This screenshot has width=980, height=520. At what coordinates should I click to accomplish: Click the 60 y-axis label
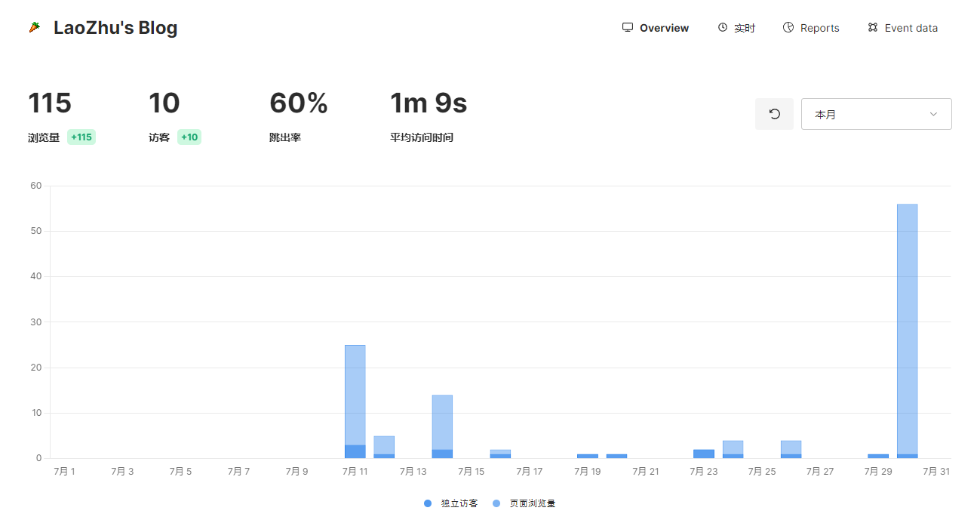coord(35,186)
